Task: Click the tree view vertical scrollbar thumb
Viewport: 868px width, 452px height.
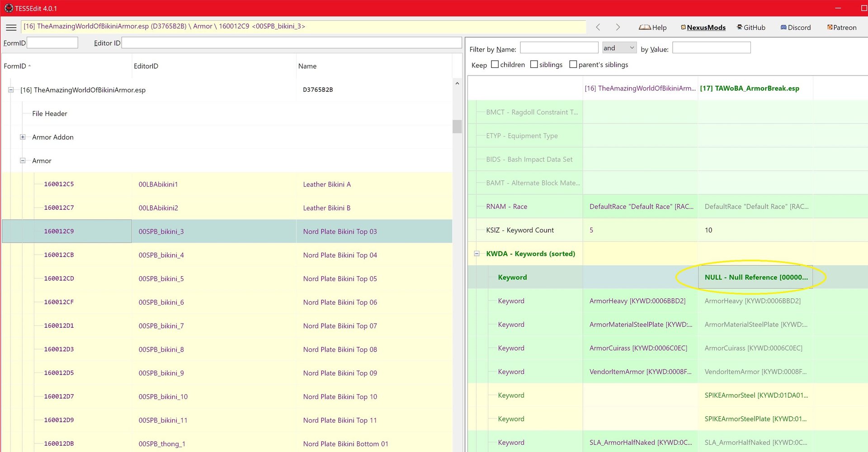Action: pos(457,127)
